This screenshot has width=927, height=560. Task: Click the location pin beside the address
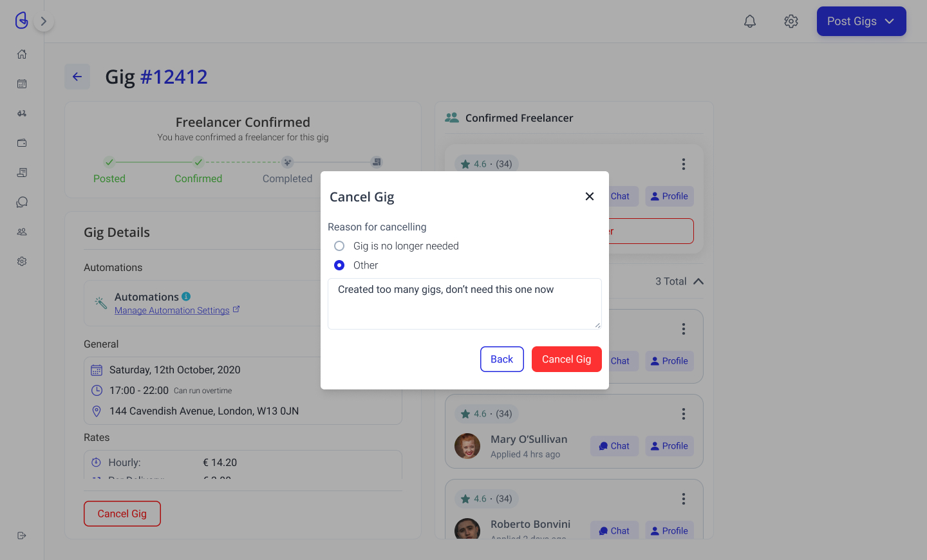(97, 411)
